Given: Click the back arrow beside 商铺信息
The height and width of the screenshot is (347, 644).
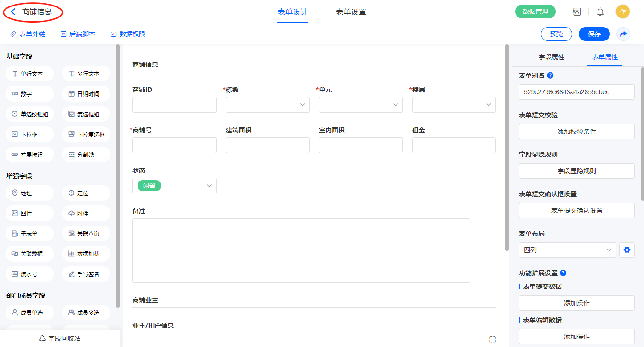Looking at the screenshot, I should point(13,12).
